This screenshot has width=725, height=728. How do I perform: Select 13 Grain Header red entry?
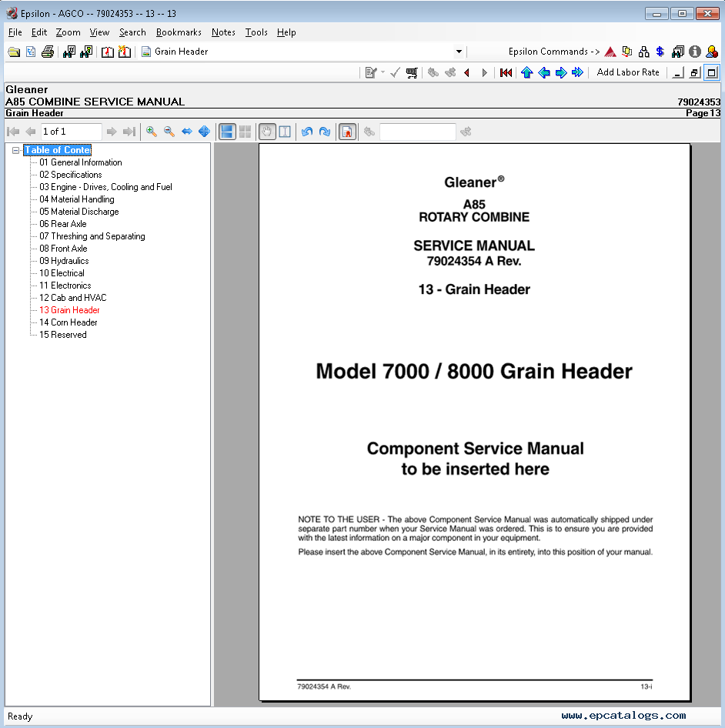click(70, 310)
